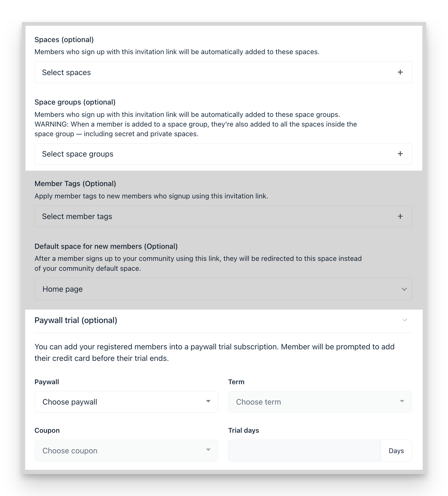The width and height of the screenshot is (448, 496).
Task: Click the collapse chevron for Paywall trial section
Action: [x=404, y=320]
